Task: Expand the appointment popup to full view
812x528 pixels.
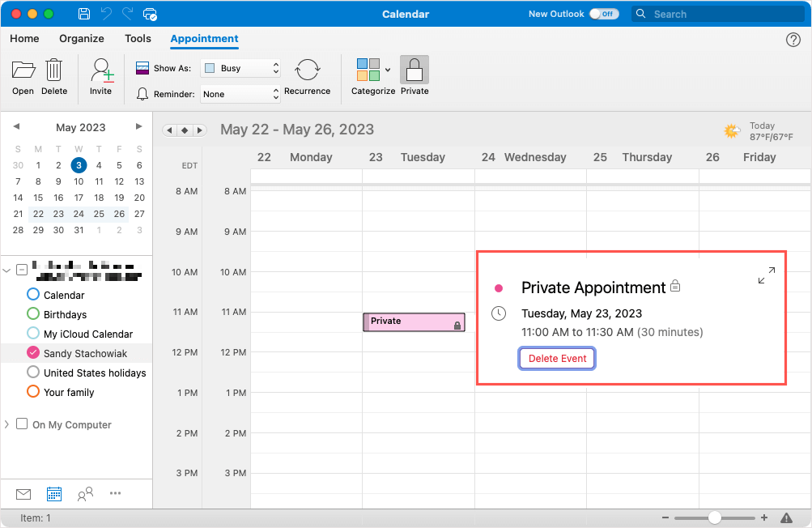Action: [766, 275]
